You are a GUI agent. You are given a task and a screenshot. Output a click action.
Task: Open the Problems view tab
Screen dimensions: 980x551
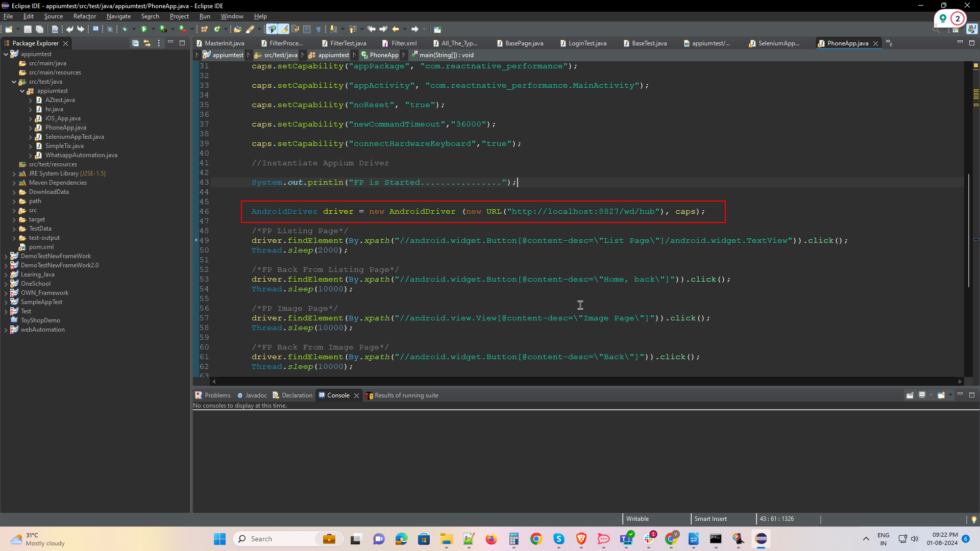(x=217, y=395)
